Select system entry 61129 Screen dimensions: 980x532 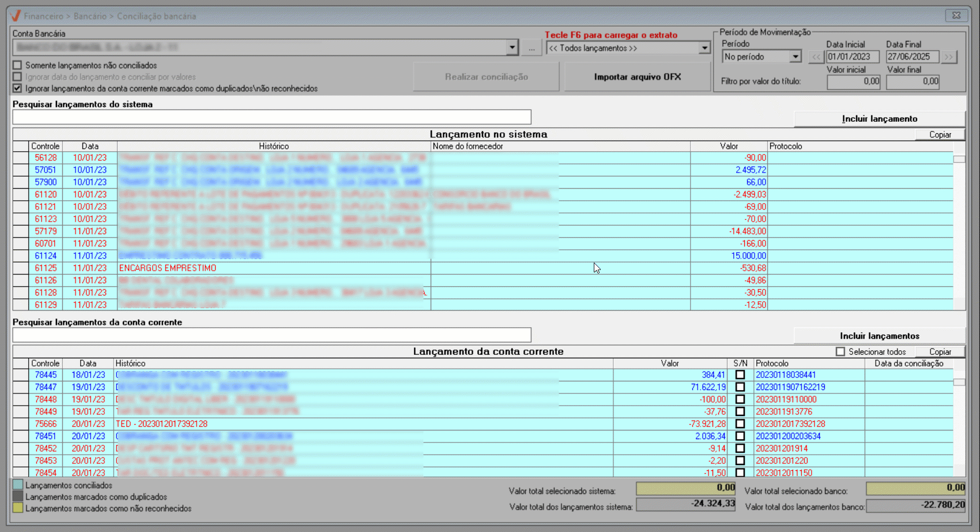pyautogui.click(x=46, y=305)
